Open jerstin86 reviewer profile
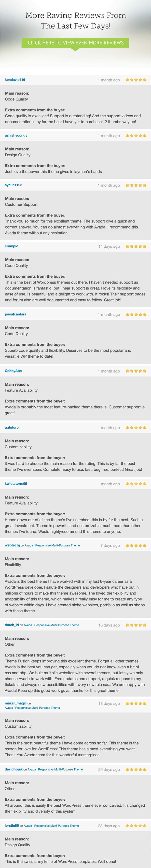151x868 pixels. point(12,826)
